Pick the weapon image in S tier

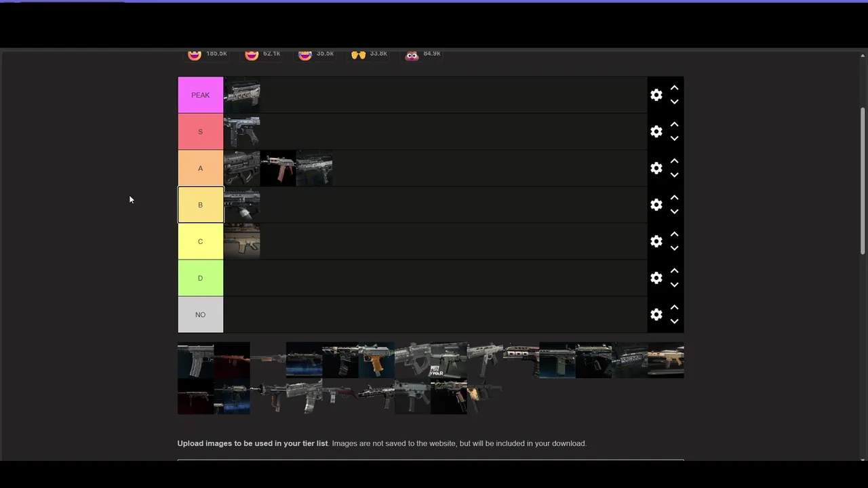[x=242, y=131]
